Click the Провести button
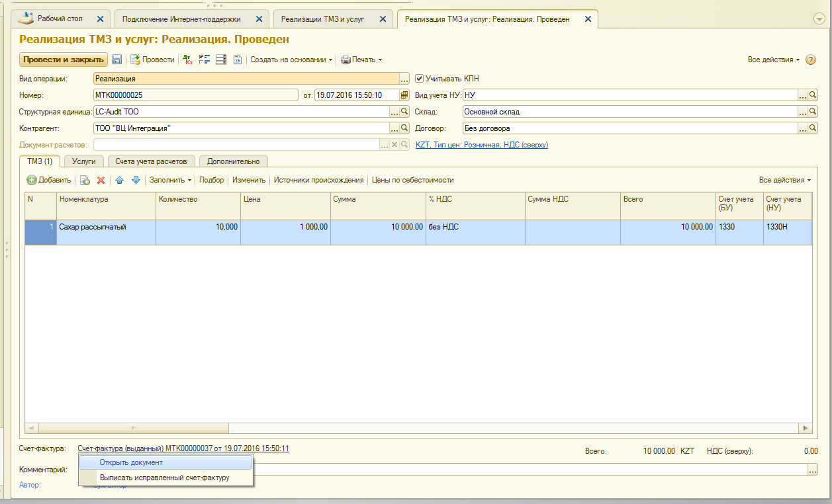This screenshot has height=504, width=832. coord(152,60)
